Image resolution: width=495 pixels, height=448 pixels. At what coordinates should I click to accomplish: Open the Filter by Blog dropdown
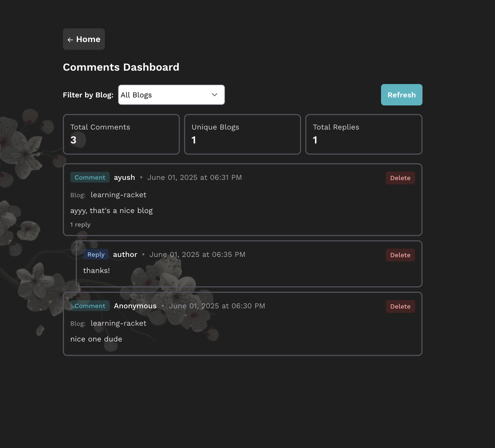[171, 95]
